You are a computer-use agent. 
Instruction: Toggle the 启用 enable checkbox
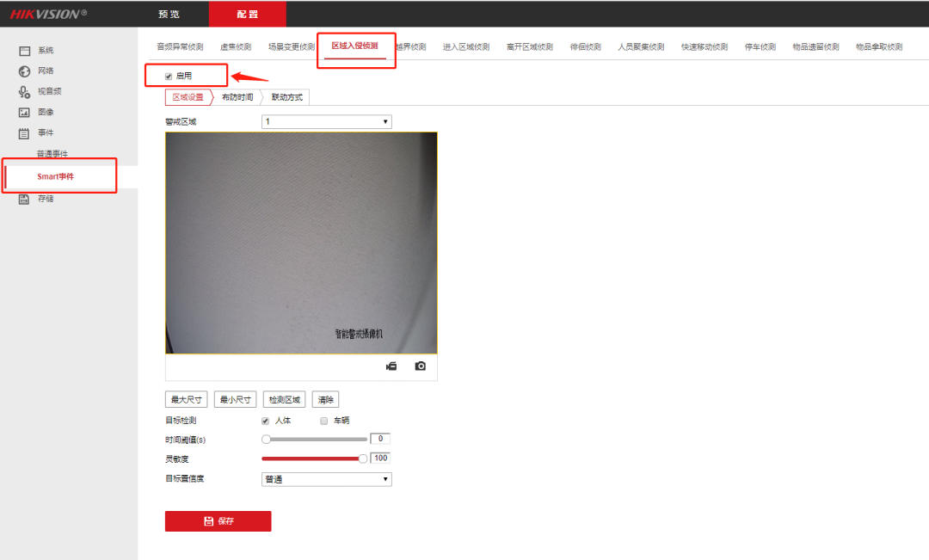(169, 77)
